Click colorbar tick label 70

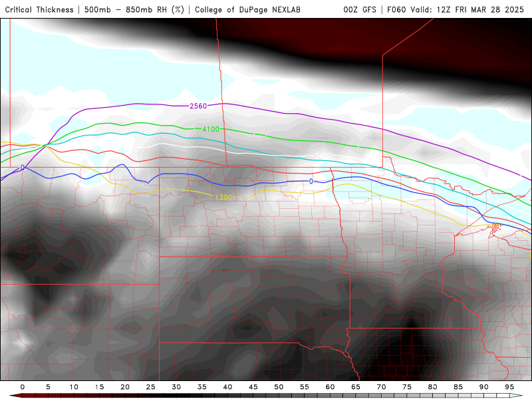(381, 387)
